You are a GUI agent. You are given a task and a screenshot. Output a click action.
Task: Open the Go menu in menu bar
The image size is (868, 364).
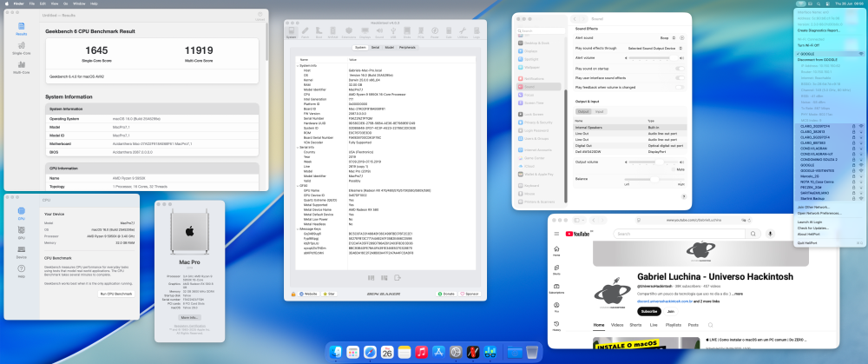pyautogui.click(x=66, y=3)
